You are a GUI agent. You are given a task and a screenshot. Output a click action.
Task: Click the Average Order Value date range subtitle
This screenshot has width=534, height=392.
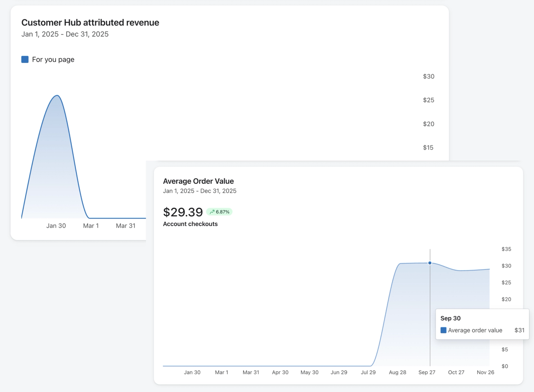coord(200,191)
